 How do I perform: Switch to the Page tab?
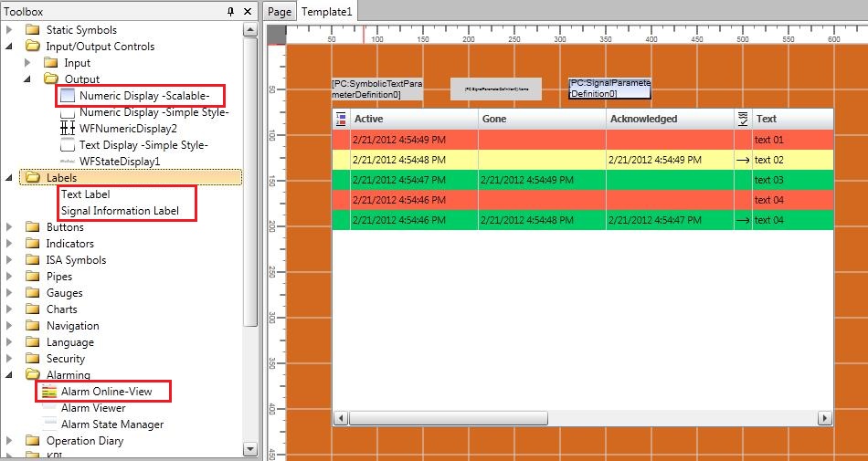[280, 11]
